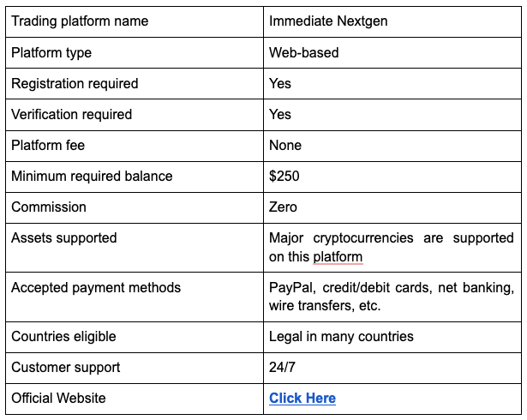The height and width of the screenshot is (420, 527).
Task: Click the 'Registration required' label
Action: pos(75,83)
